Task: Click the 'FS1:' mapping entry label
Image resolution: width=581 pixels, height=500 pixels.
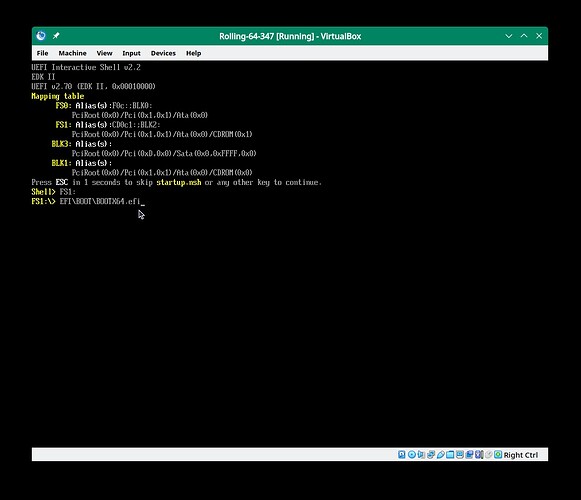Action: pos(63,125)
